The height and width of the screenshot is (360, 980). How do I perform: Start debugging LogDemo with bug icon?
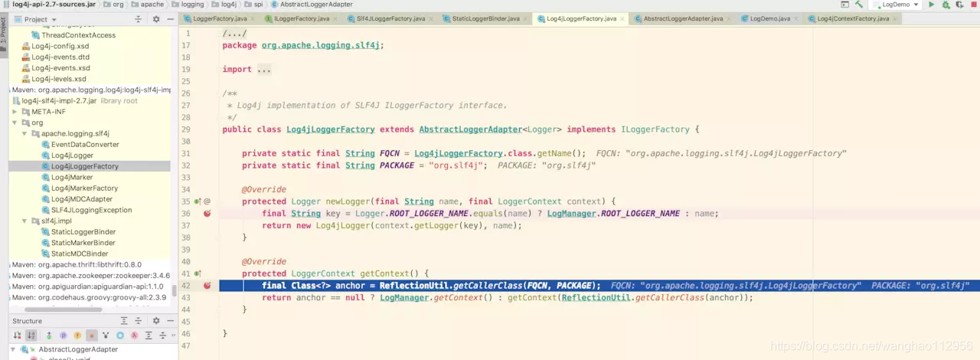946,5
